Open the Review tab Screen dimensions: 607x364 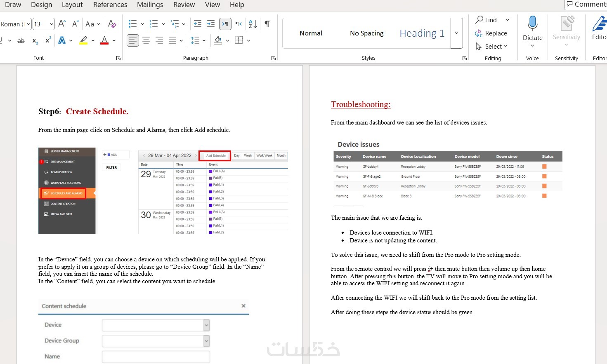tap(184, 5)
